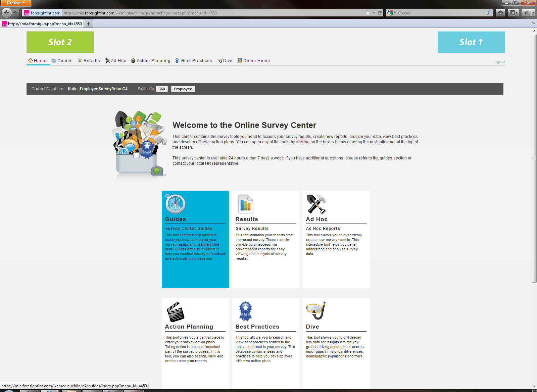Screen dimensions: 537x392
Task: Expand the list all tabs dropdown arrow
Action: click(534, 23)
